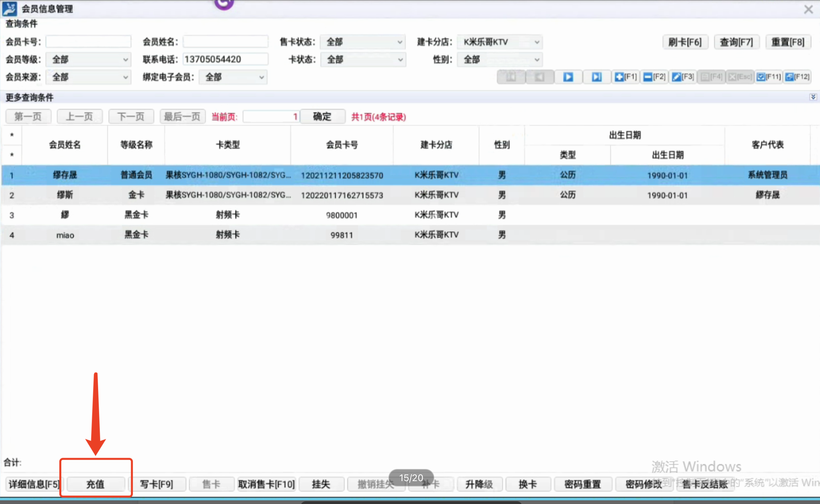
Task: Click the 升降级 button
Action: coord(479,484)
